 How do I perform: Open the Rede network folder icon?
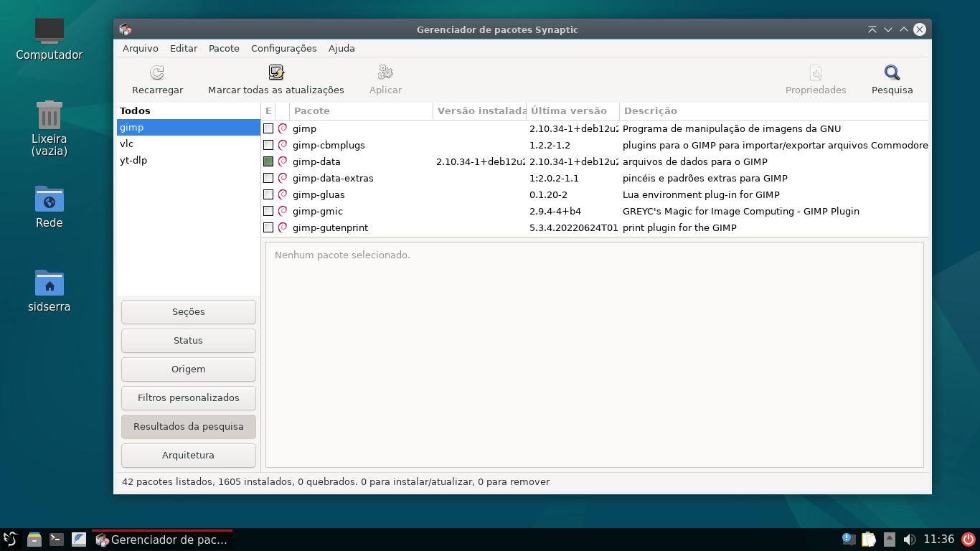point(50,200)
